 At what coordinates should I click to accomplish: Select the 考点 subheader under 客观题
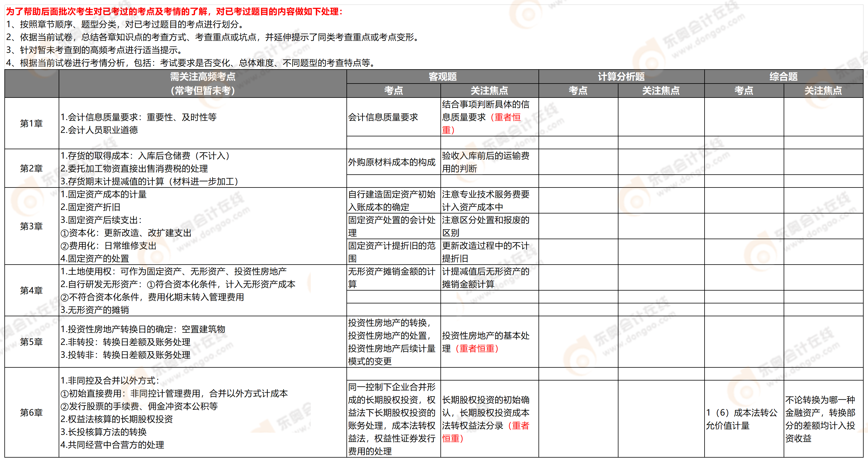393,90
